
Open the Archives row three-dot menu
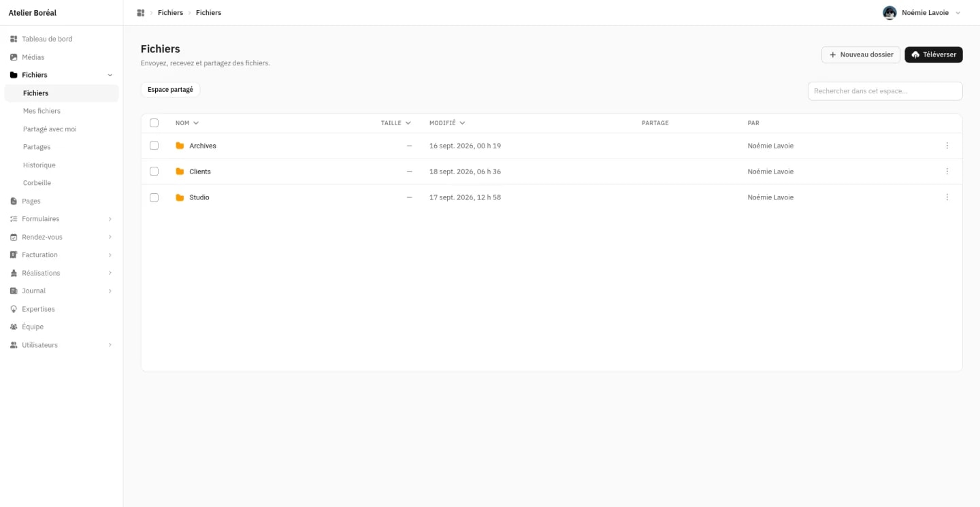tap(947, 146)
